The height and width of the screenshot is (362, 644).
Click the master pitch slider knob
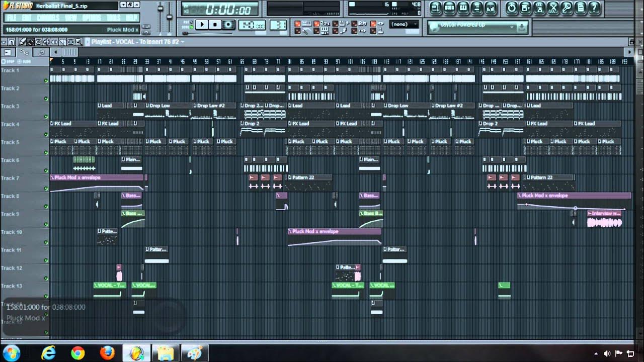(170, 17)
